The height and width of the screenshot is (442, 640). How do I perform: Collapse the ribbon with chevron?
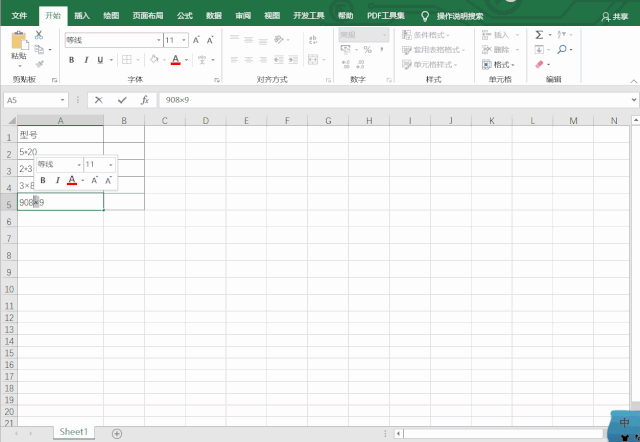pos(633,81)
